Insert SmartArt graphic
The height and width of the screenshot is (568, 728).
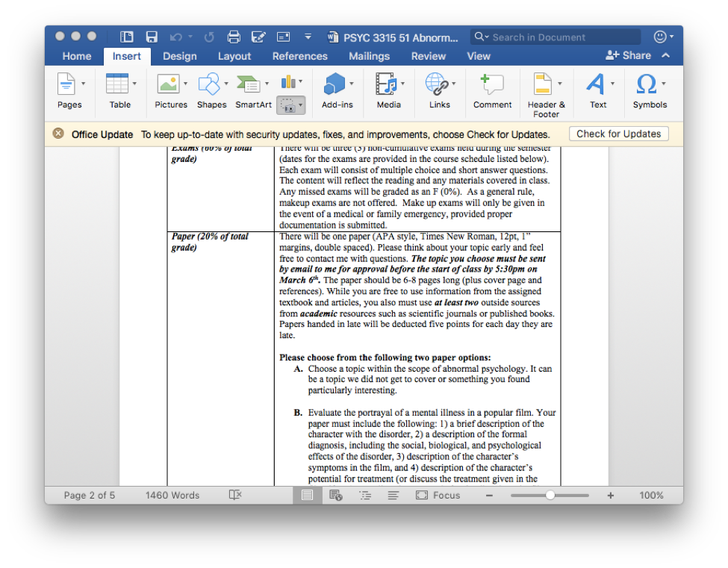[x=249, y=84]
